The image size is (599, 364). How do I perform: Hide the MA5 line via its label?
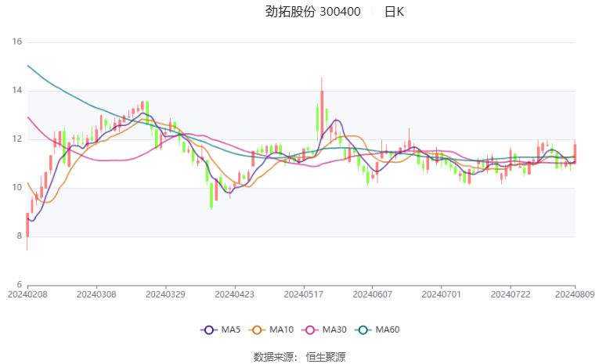[x=229, y=330]
